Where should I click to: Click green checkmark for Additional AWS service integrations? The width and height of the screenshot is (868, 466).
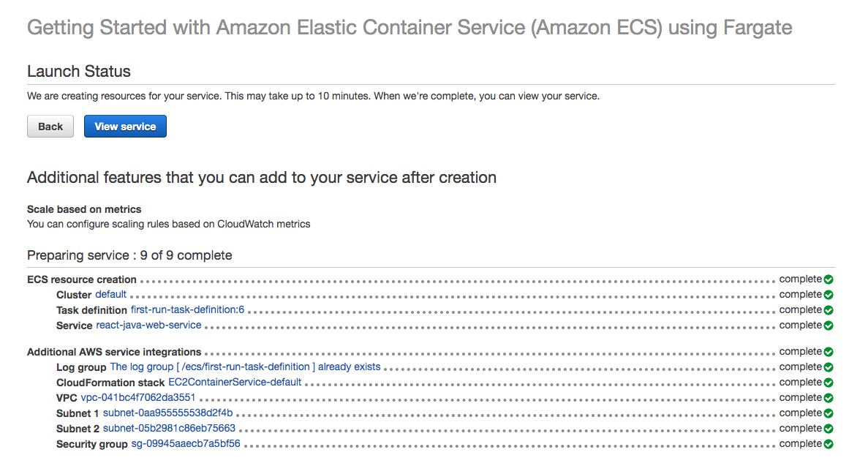point(829,352)
